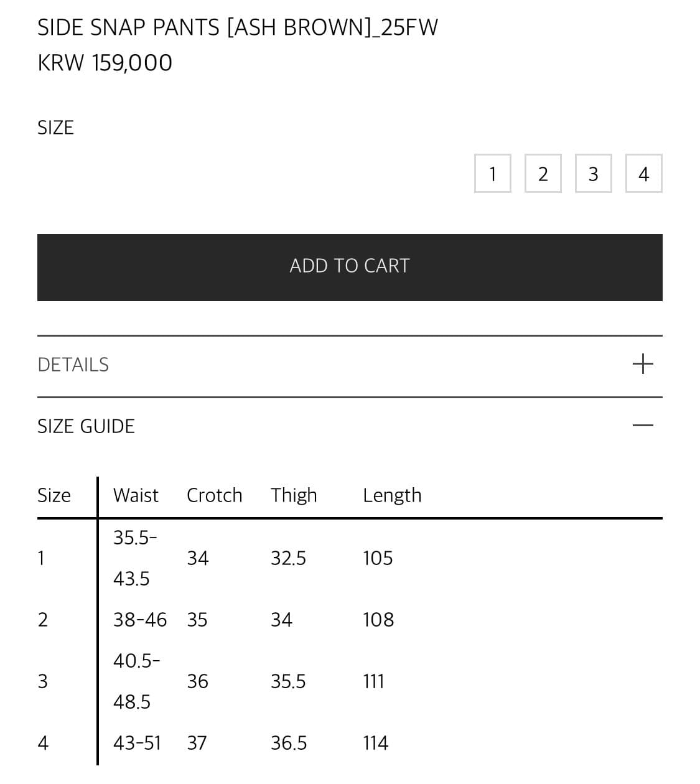
Task: Select size 1 option
Action: pyautogui.click(x=492, y=174)
